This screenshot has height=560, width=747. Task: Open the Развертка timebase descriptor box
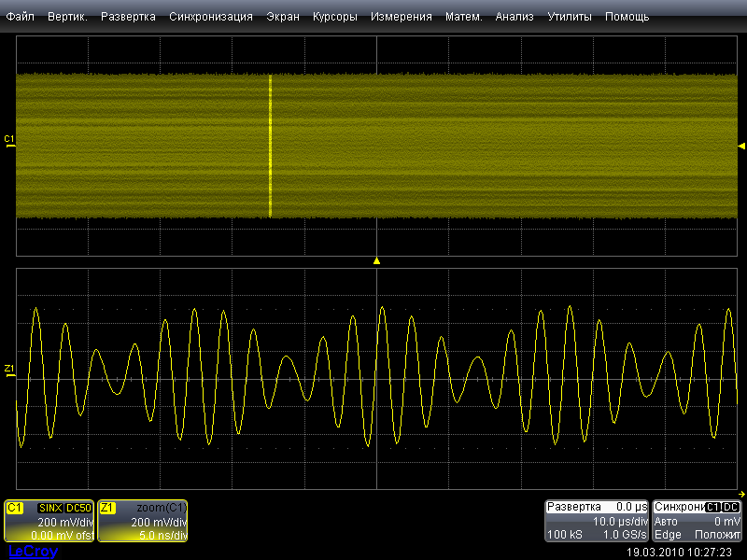pyautogui.click(x=597, y=521)
